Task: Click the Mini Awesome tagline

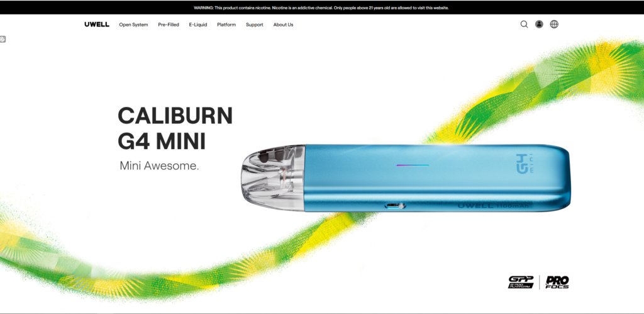Action: click(159, 166)
